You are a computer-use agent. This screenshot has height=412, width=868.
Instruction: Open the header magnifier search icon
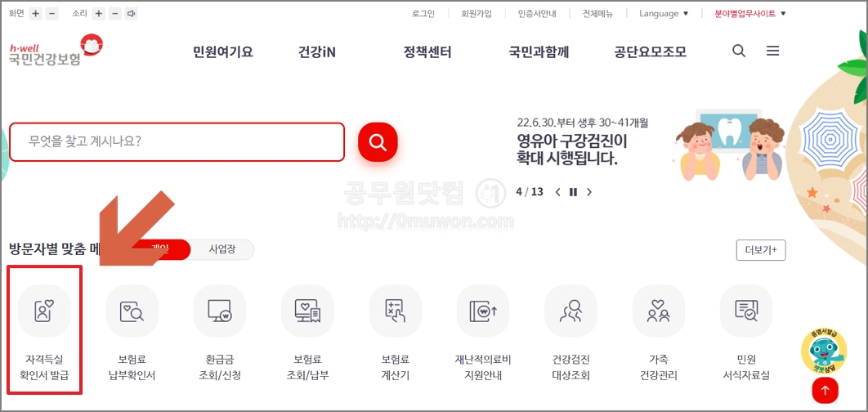coord(739,51)
